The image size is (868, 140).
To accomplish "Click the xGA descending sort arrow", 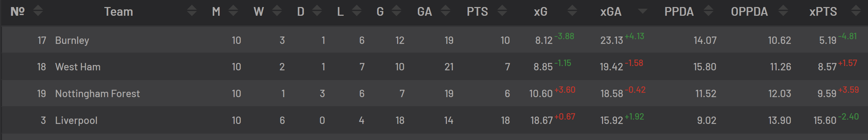I will coord(643,11).
